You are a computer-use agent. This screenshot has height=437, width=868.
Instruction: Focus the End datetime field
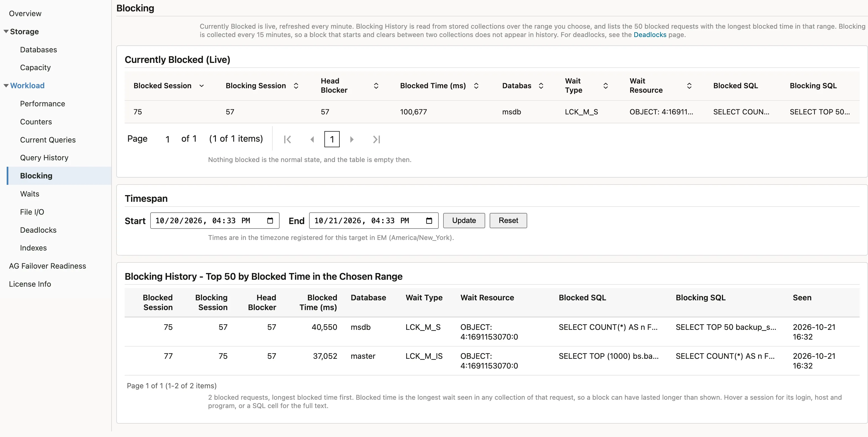pos(374,220)
